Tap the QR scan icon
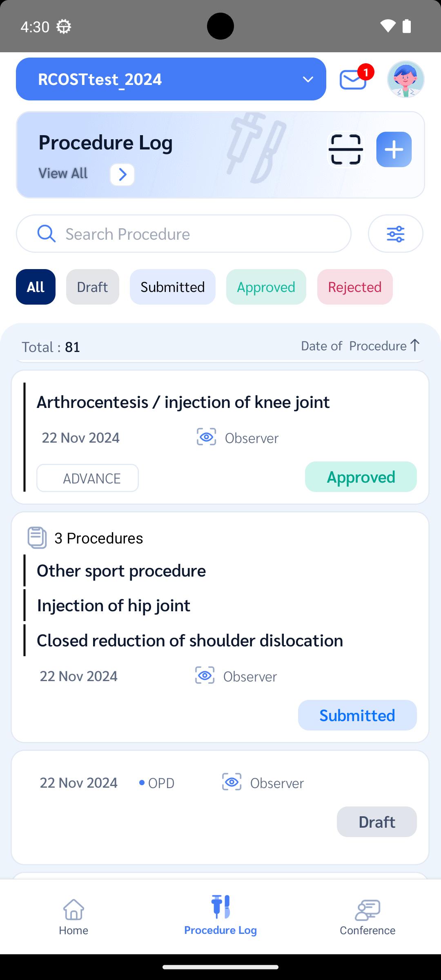The width and height of the screenshot is (441, 980). [345, 149]
